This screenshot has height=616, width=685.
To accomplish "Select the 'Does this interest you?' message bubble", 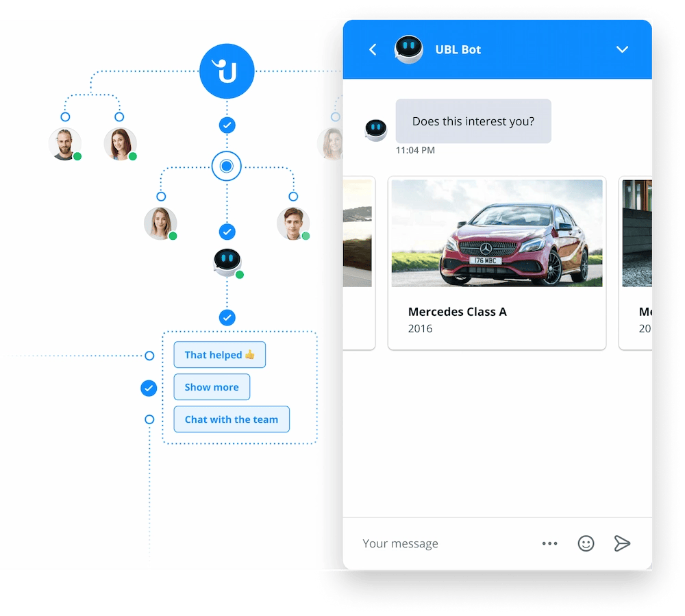I will 473,121.
